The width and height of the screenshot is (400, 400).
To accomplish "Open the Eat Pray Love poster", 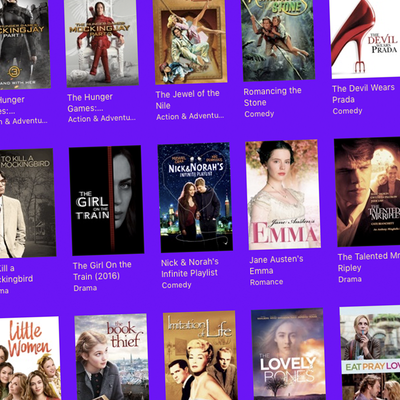I will coord(370,353).
